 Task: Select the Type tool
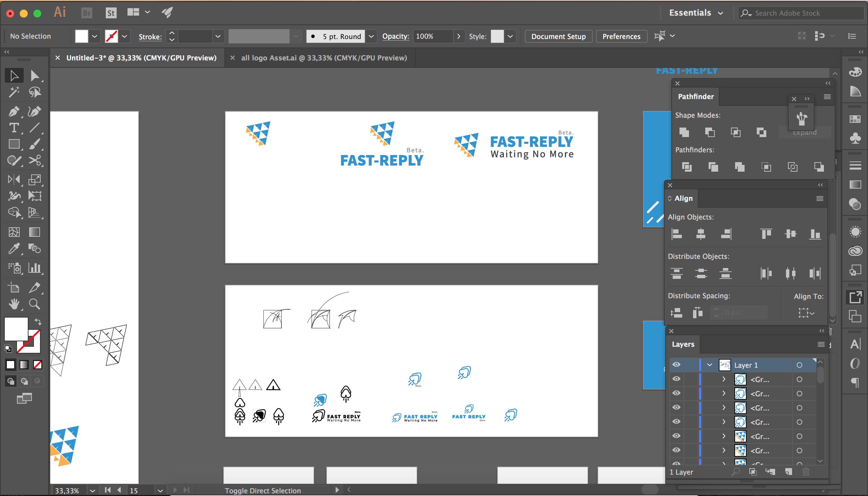[x=14, y=128]
